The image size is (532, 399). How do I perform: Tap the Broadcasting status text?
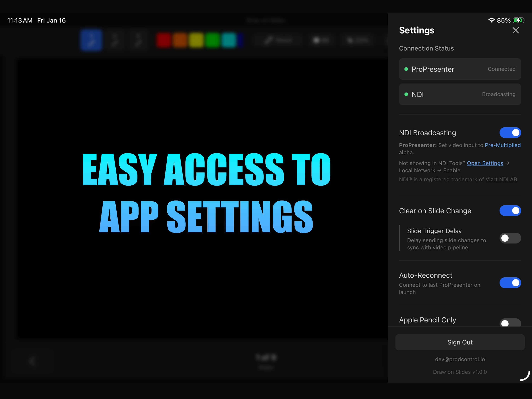coord(499,94)
